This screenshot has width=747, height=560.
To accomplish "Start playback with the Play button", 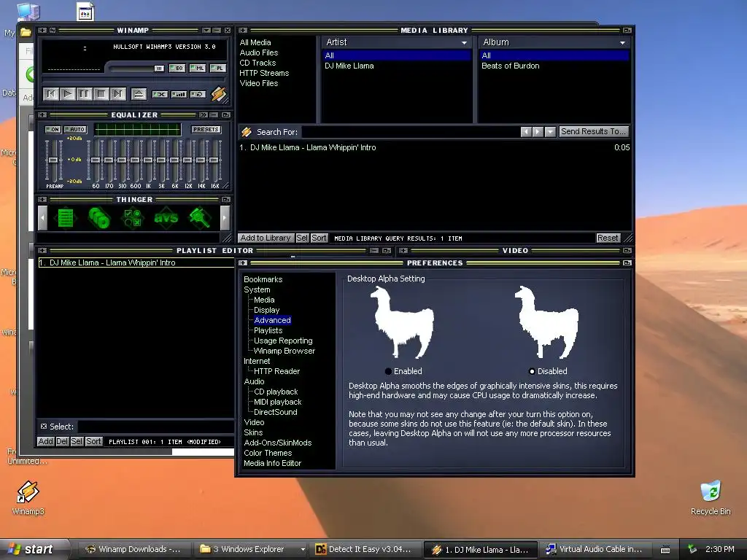I will coord(68,94).
